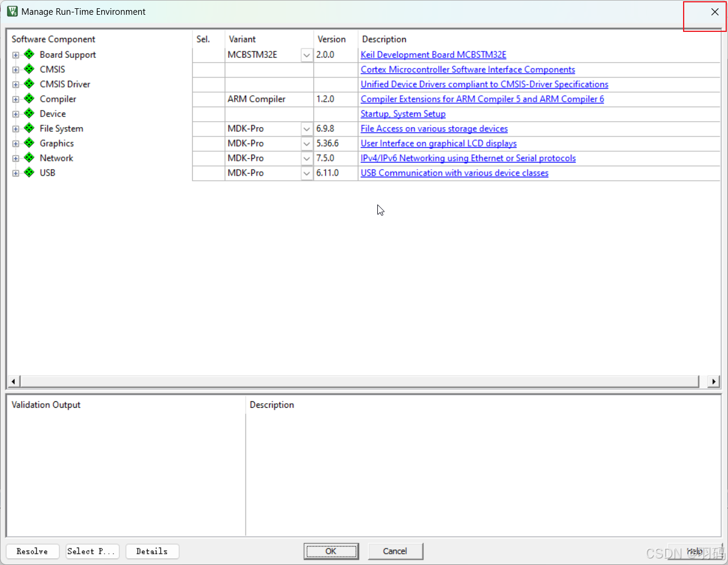Screen dimensions: 728x565
Task: Open User Interface on graphical LCD displays link
Action: tap(439, 143)
